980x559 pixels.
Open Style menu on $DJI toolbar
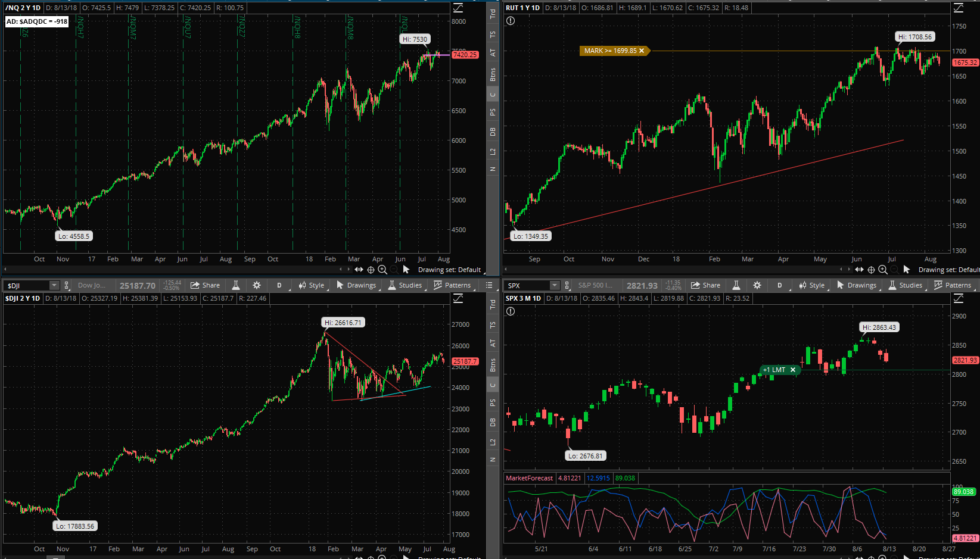point(312,285)
